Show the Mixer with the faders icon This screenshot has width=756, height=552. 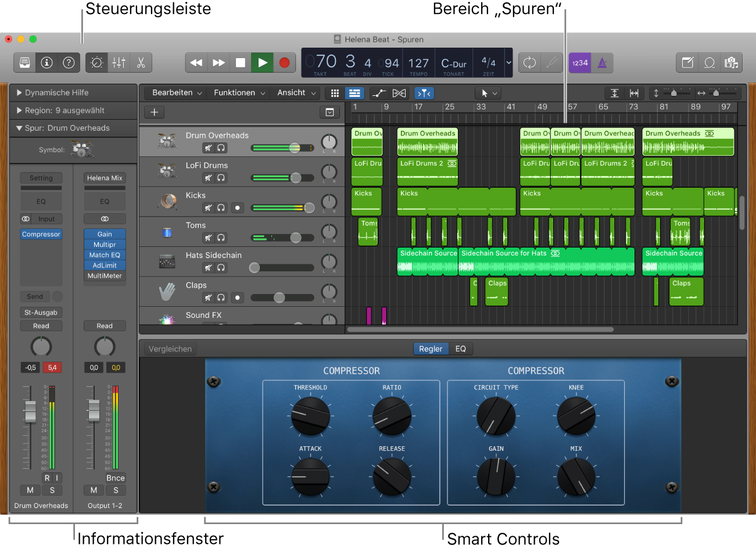pyautogui.click(x=119, y=62)
